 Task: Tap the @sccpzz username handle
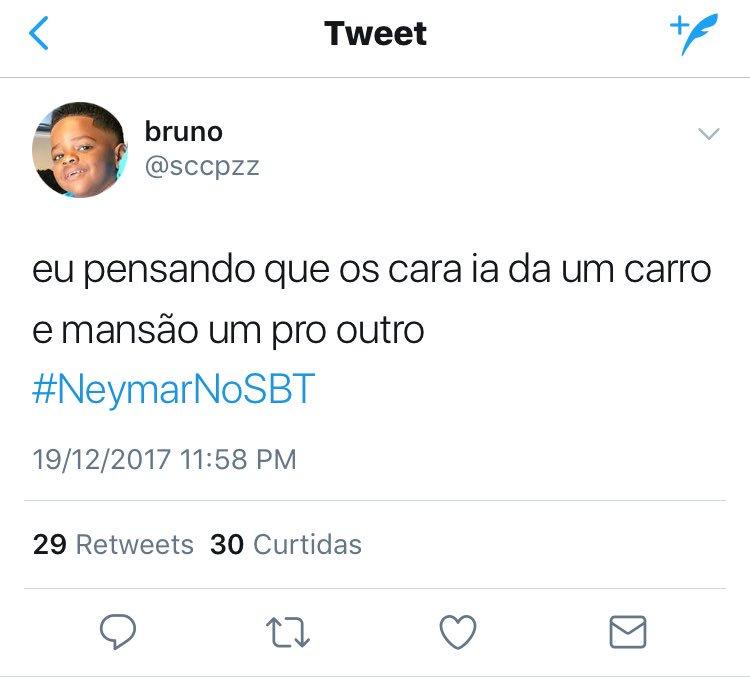(x=202, y=166)
